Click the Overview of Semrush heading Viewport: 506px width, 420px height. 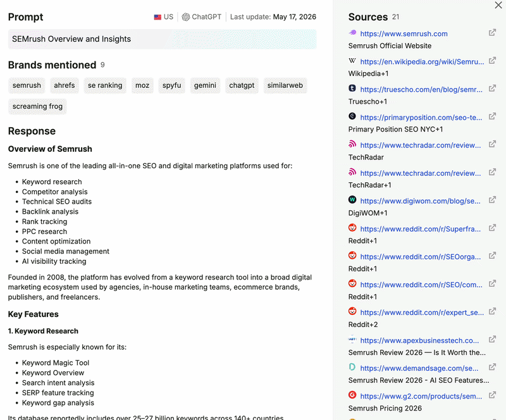(x=50, y=149)
